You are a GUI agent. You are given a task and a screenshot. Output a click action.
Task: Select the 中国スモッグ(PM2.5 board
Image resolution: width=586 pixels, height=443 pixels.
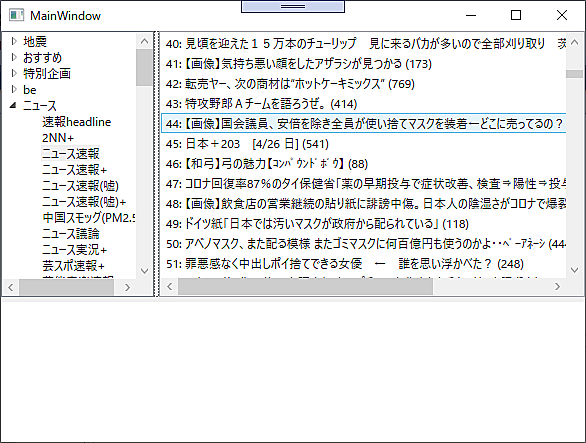click(x=89, y=218)
